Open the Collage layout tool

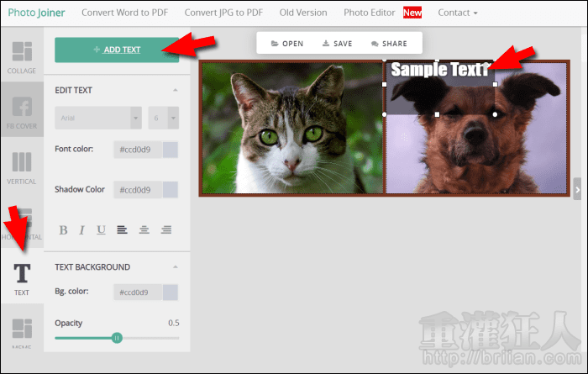click(22, 56)
